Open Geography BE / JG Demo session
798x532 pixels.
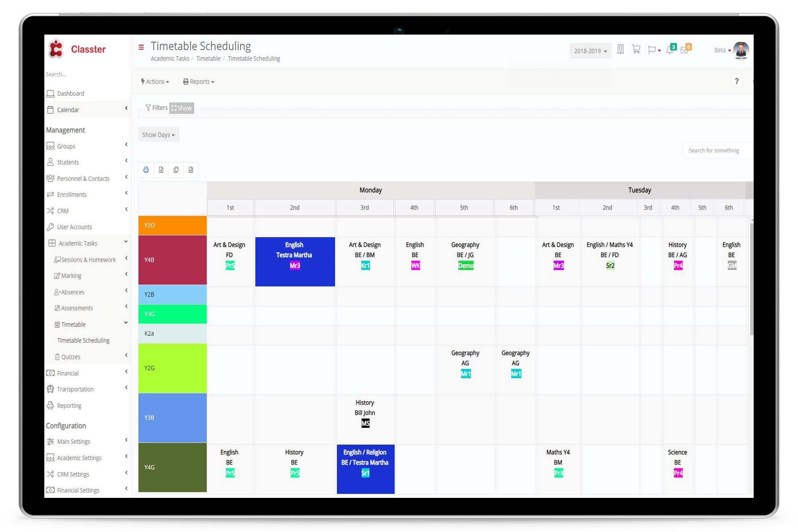[x=465, y=255]
